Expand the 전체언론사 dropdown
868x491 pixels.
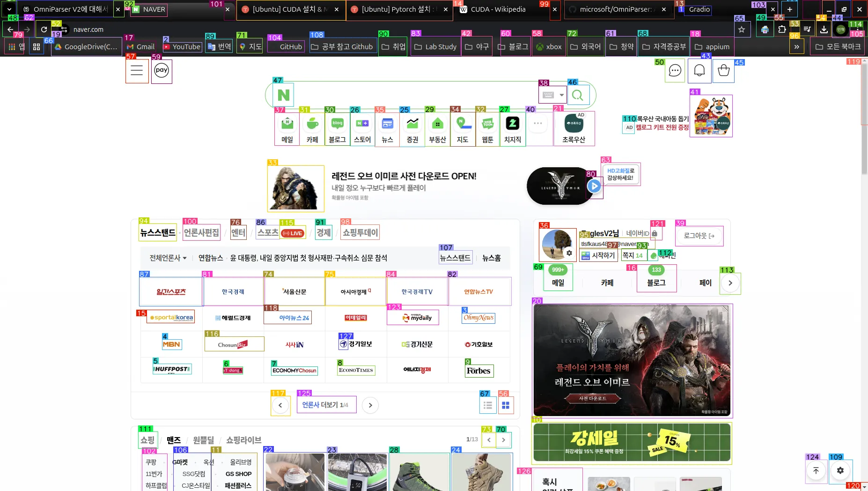(168, 258)
